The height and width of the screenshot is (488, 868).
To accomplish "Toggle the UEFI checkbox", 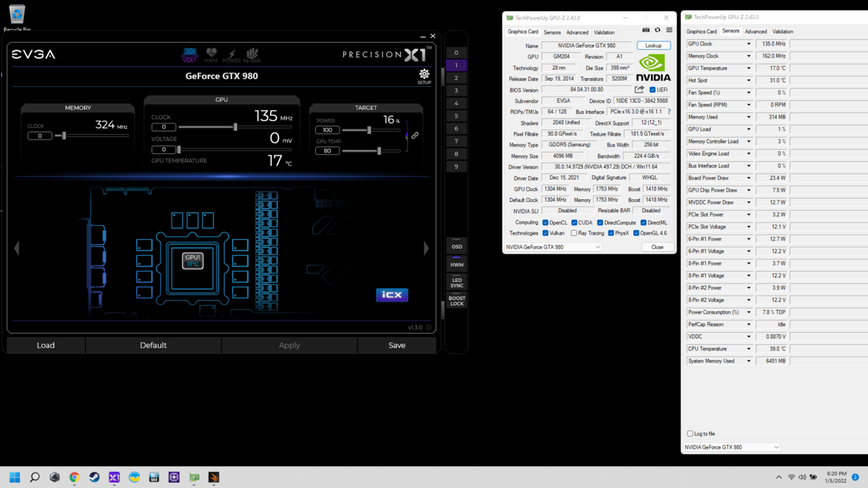I will point(652,90).
